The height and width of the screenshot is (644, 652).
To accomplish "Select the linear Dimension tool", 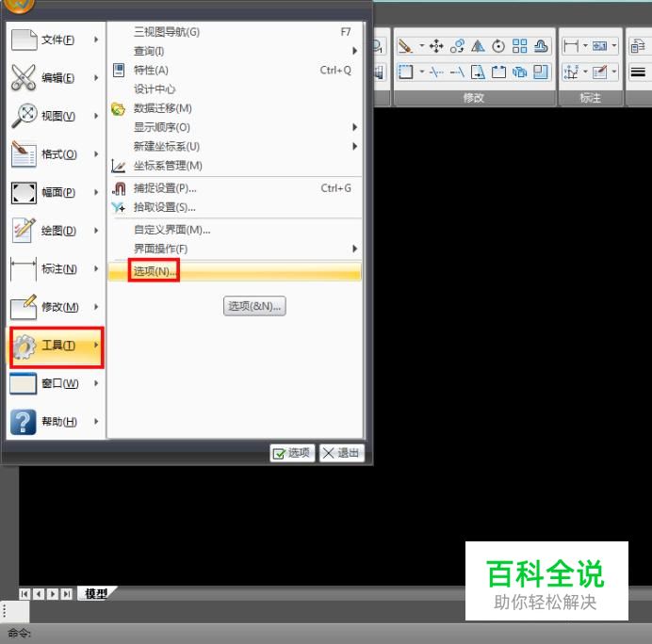I will 571,46.
